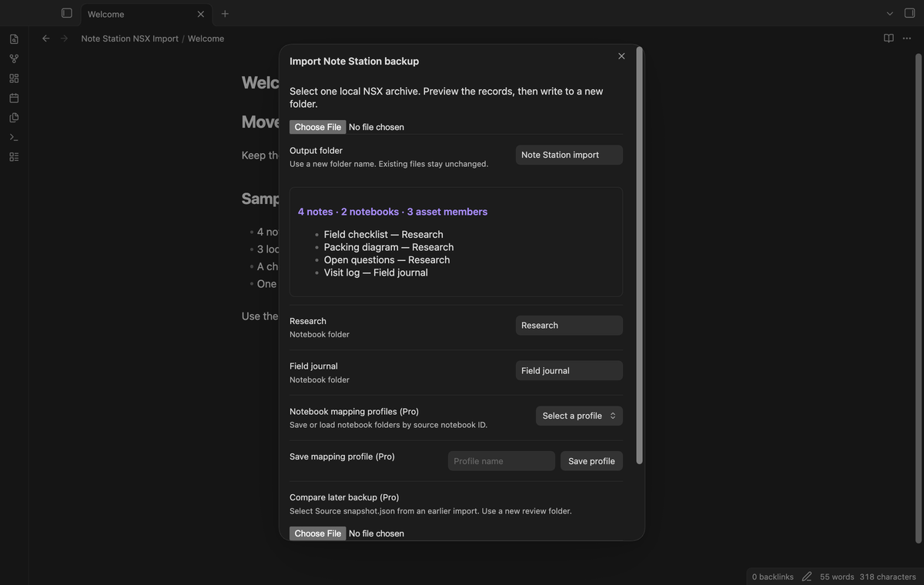This screenshot has width=924, height=585.
Task: Click the Welcome breadcrumb
Action: [x=206, y=38]
